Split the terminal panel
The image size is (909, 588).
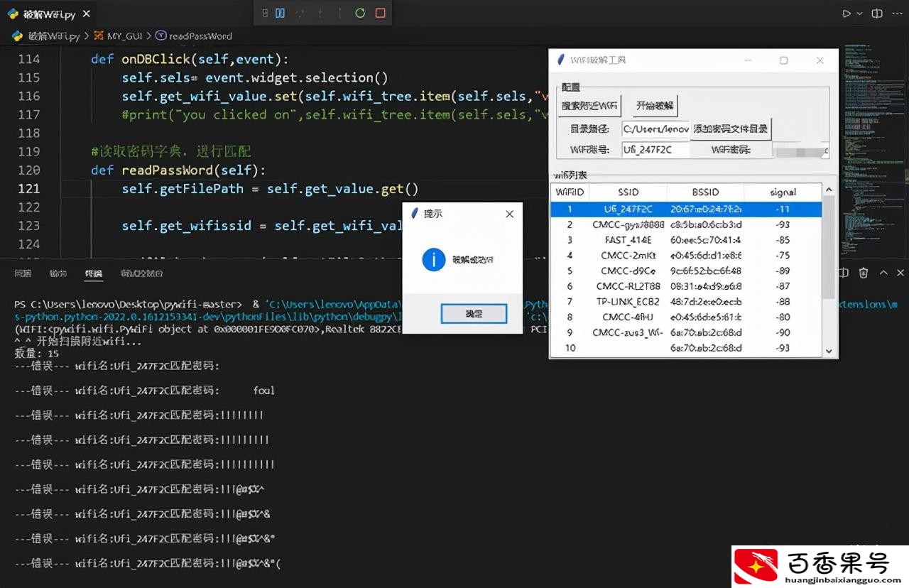[x=844, y=273]
